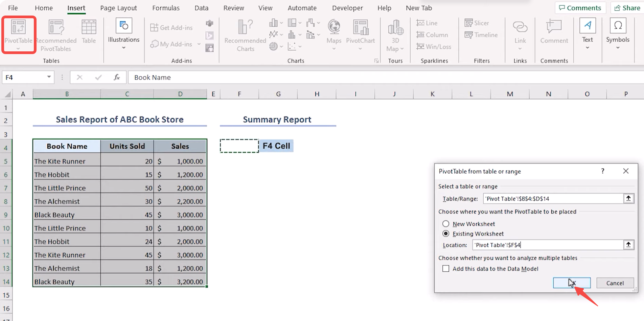Insert a Table from the ribbon
The image size is (644, 321).
(89, 32)
